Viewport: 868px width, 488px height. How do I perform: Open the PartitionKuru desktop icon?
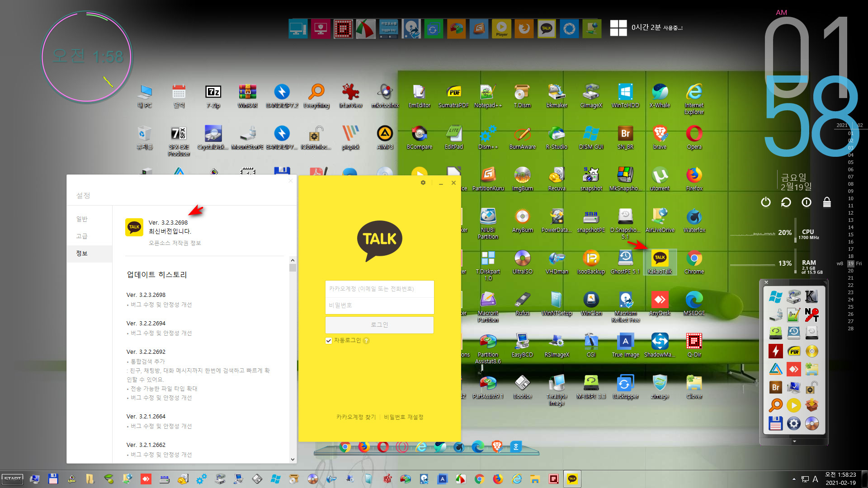click(488, 179)
